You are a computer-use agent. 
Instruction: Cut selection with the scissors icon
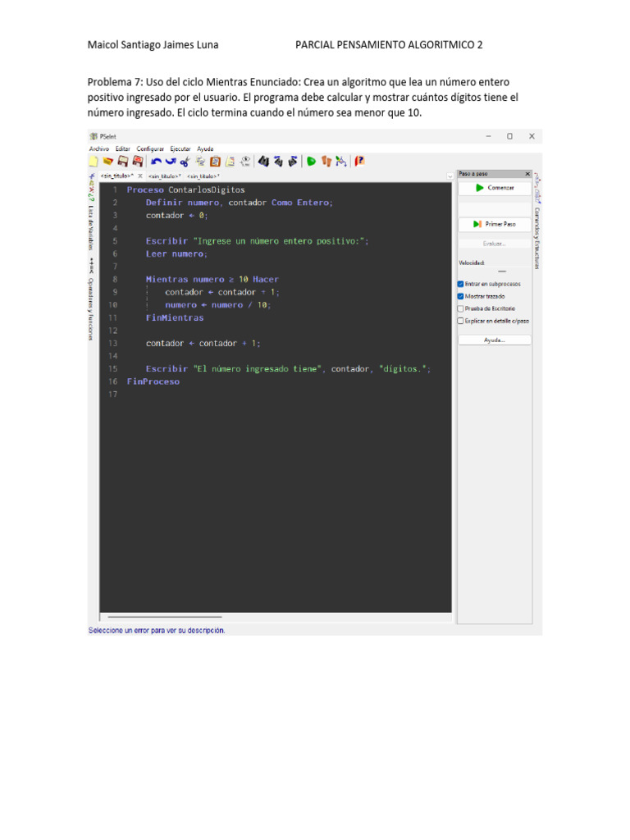point(185,162)
